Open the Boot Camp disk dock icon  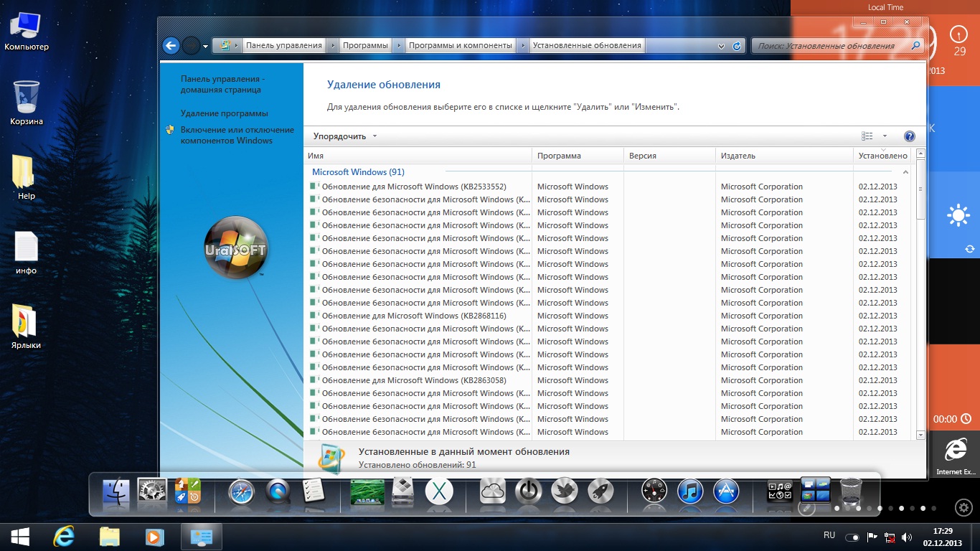tap(403, 492)
